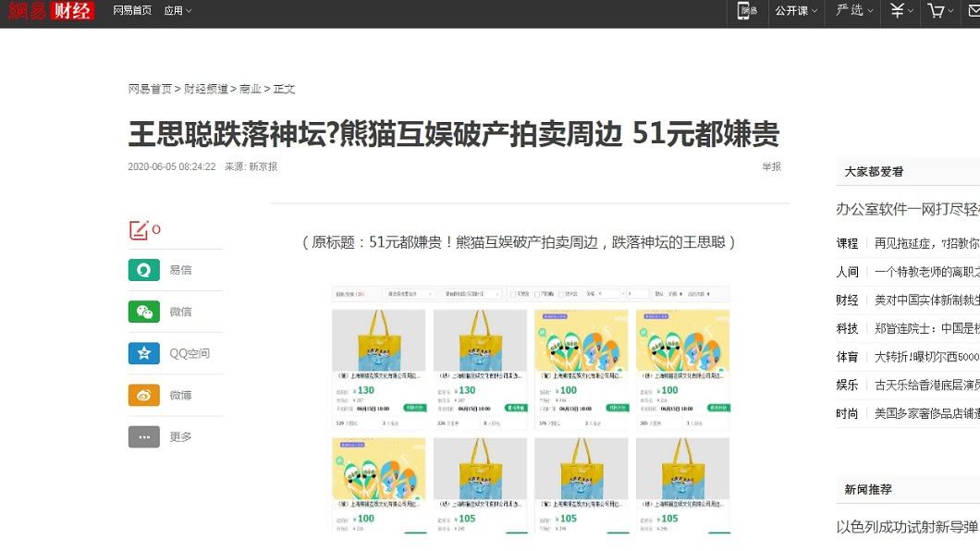
Task: Open the shopping cart icon menu
Action: click(940, 10)
